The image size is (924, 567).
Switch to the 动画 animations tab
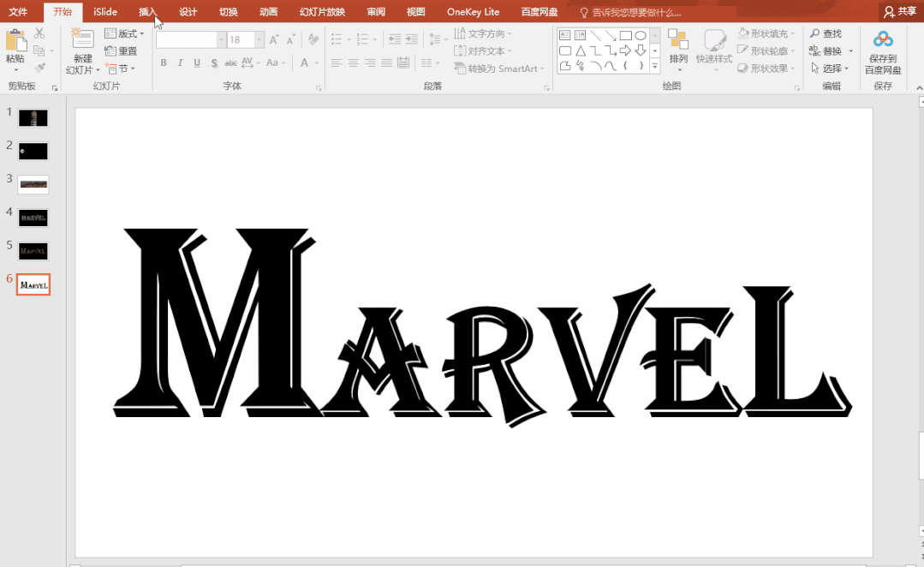coord(268,12)
